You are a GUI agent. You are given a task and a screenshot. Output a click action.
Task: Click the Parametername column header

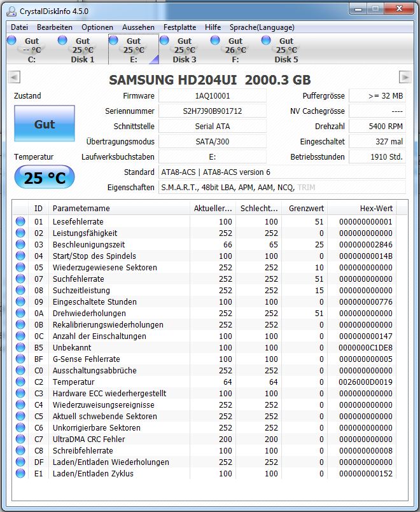(119, 209)
